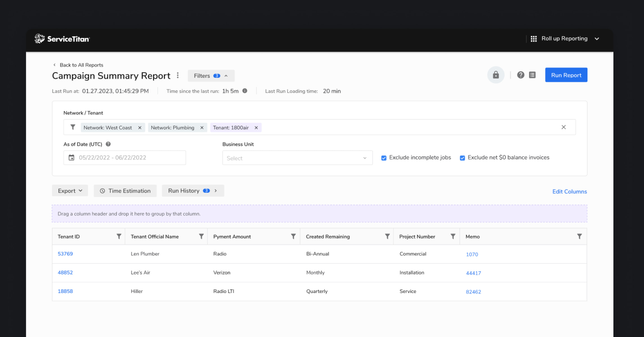Image resolution: width=644 pixels, height=337 pixels.
Task: Filter the Tenant ID column
Action: pos(119,236)
